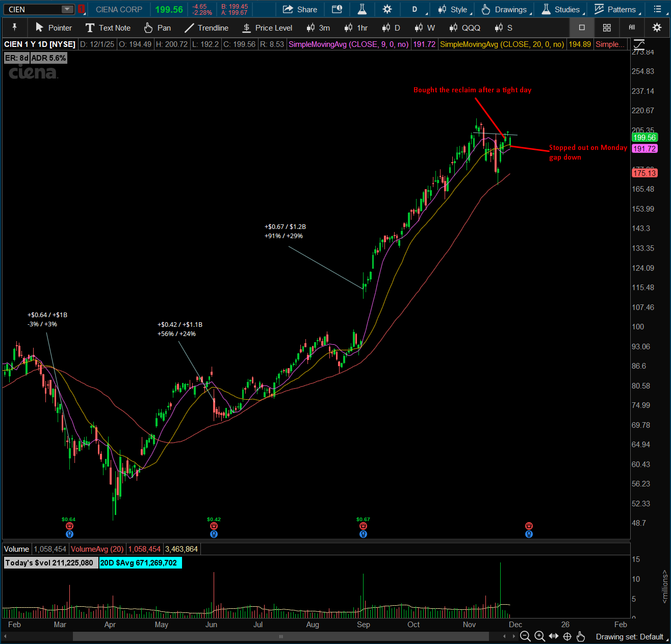Image resolution: width=671 pixels, height=644 pixels.
Task: Activate the Pan hand tool
Action: tap(158, 28)
